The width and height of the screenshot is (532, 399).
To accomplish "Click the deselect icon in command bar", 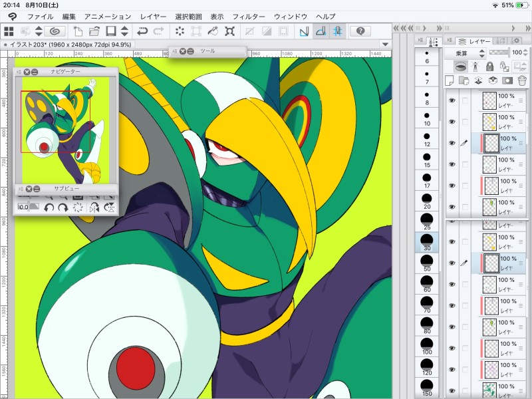I will (x=250, y=31).
